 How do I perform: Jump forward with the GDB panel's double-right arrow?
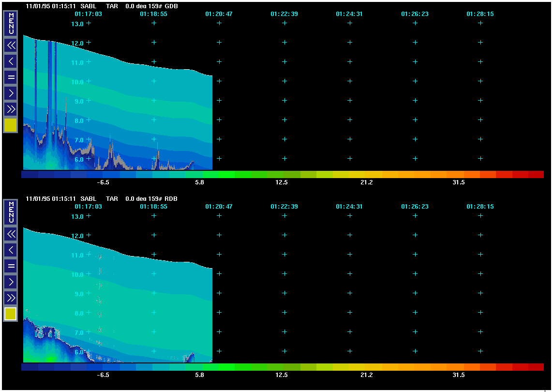(11, 109)
